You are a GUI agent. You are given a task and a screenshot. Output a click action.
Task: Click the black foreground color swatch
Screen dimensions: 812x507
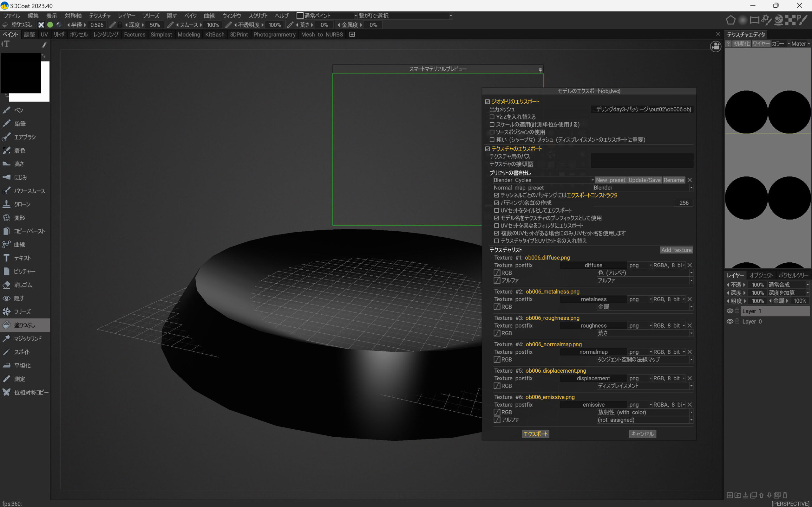click(x=21, y=73)
